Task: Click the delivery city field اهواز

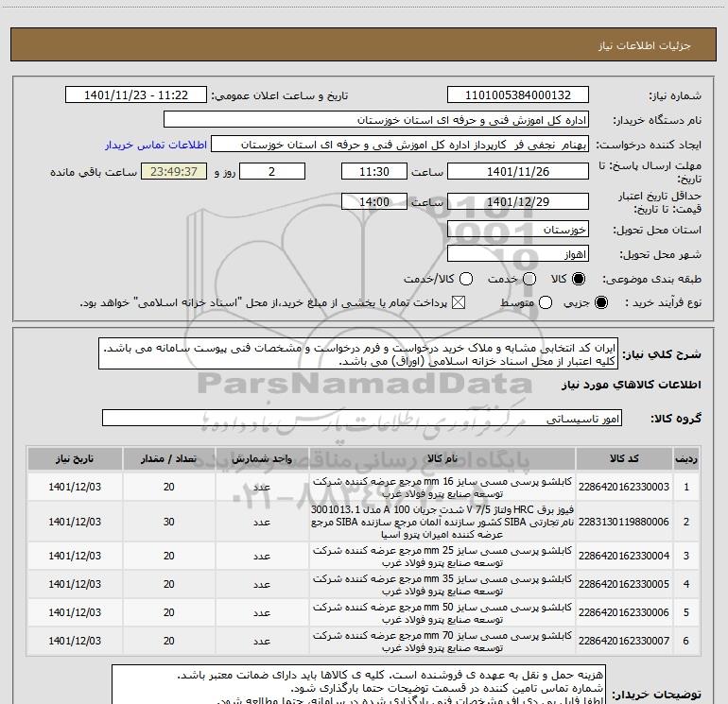Action: (x=518, y=254)
